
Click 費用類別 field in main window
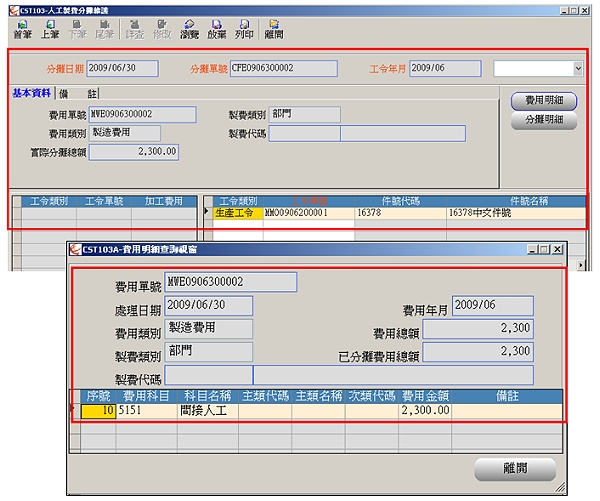[125, 133]
